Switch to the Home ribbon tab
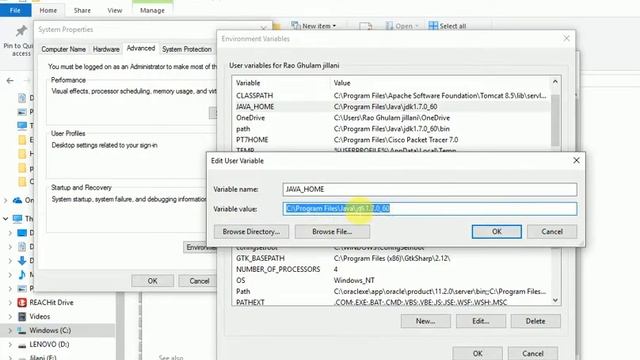 point(48,10)
